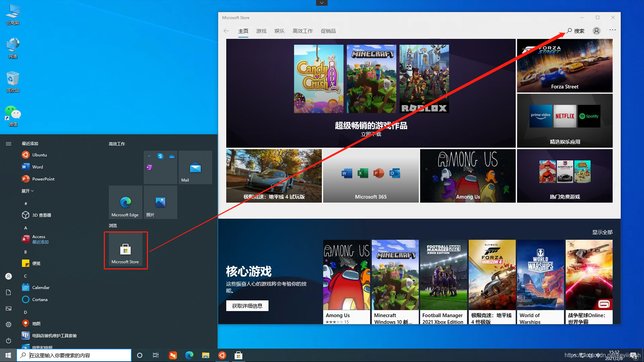The image size is (644, 362).
Task: Click the Start menu hamburger icon
Action: (x=9, y=144)
